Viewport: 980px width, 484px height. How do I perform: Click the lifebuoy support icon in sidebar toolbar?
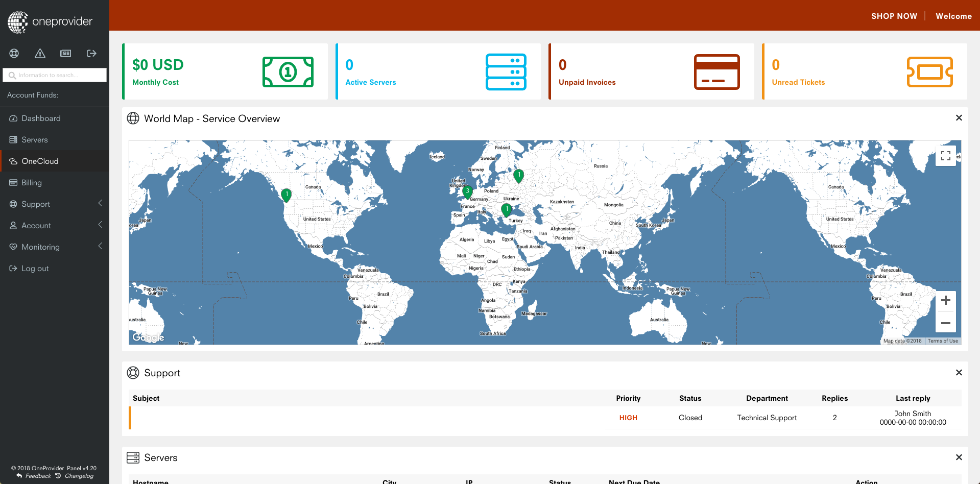[14, 53]
